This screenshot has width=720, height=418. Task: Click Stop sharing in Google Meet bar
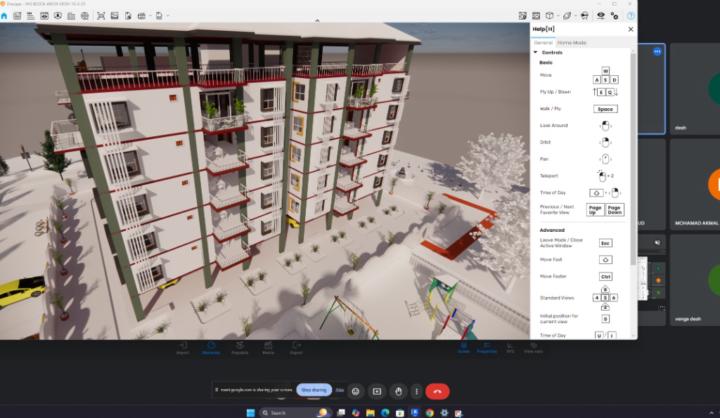pos(314,390)
